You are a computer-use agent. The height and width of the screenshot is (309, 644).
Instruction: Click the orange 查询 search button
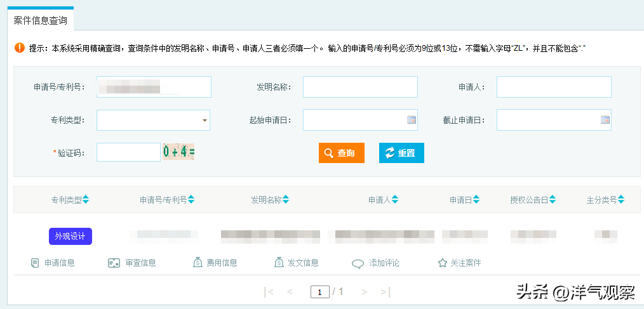pyautogui.click(x=341, y=153)
